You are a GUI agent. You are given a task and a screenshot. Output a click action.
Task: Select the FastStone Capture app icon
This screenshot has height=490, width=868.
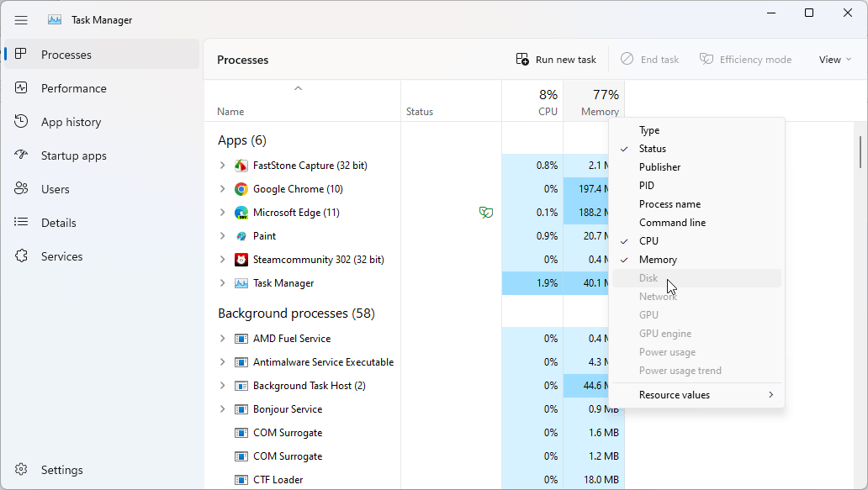(x=241, y=166)
